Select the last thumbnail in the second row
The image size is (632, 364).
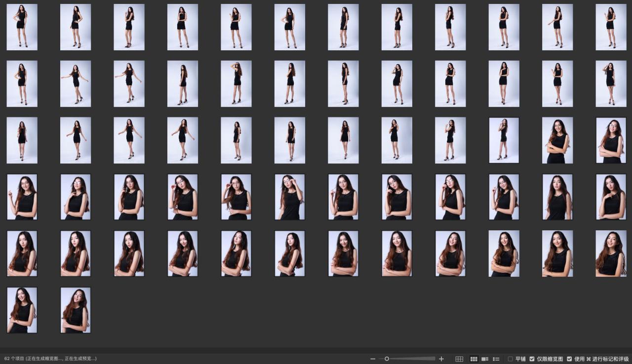[611, 83]
